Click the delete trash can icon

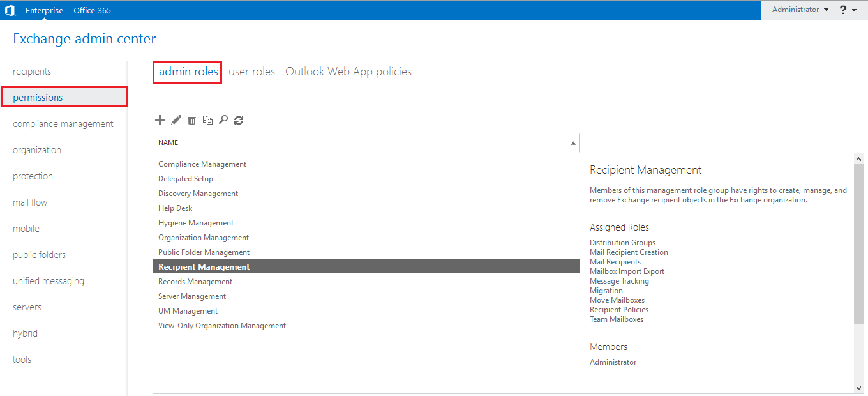191,120
